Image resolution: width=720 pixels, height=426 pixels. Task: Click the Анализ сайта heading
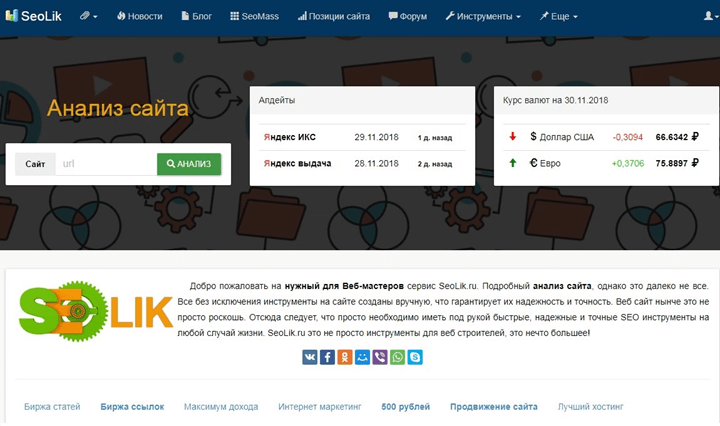(x=118, y=108)
